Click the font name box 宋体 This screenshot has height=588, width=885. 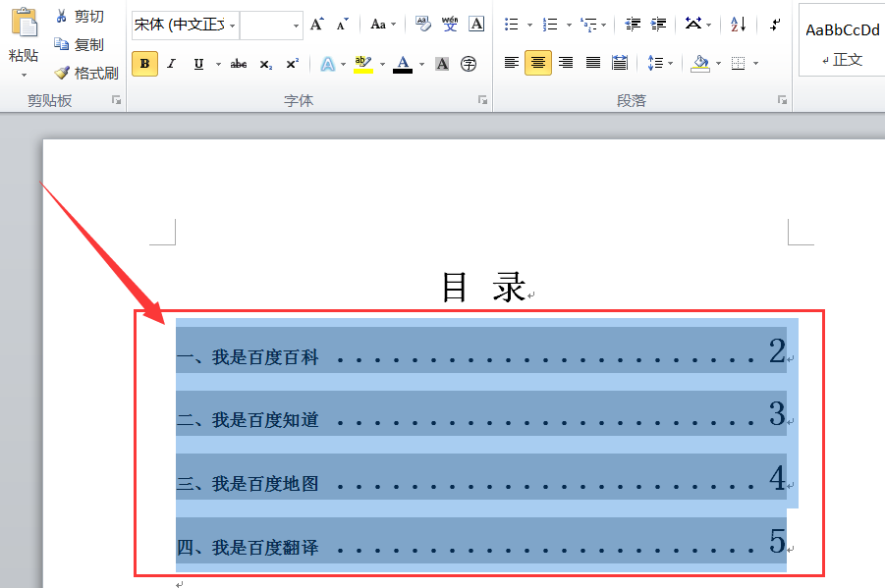[180, 25]
